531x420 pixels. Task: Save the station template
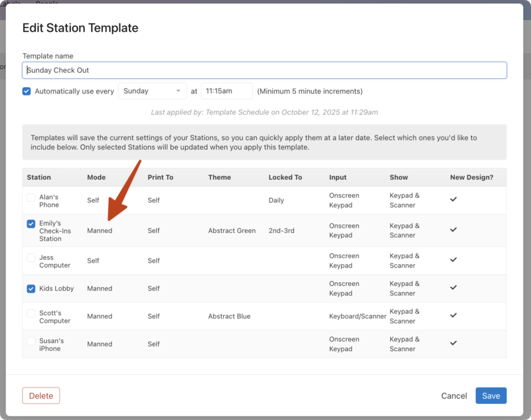[x=491, y=396]
